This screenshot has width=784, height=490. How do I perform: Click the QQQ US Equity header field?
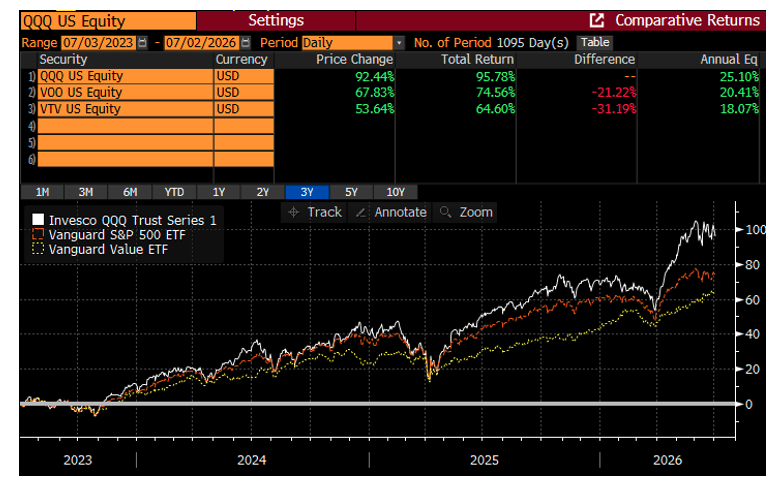click(108, 21)
